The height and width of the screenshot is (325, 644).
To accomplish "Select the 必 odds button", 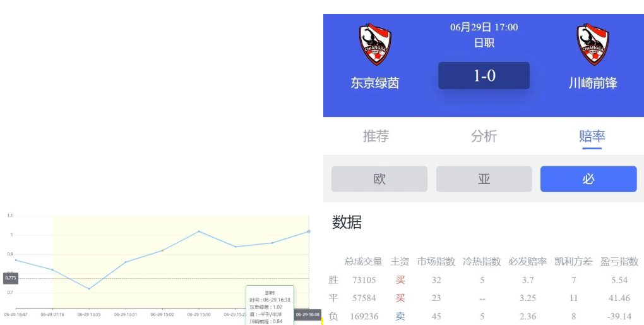I will tap(588, 179).
